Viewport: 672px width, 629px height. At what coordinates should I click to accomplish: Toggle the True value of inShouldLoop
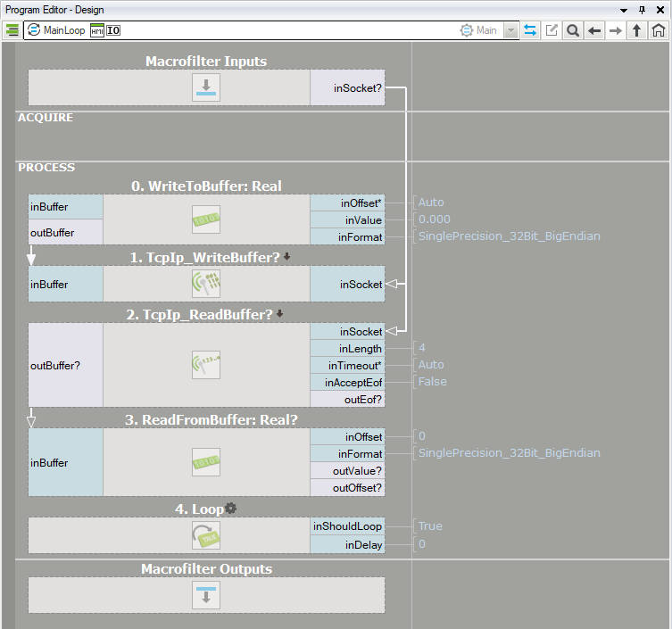[430, 526]
